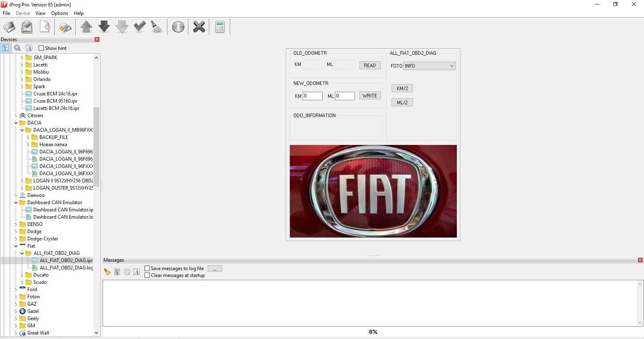Select ALL_FIAT_OBD2_DIAG.ipr file in tree
644x339 pixels.
click(x=66, y=260)
